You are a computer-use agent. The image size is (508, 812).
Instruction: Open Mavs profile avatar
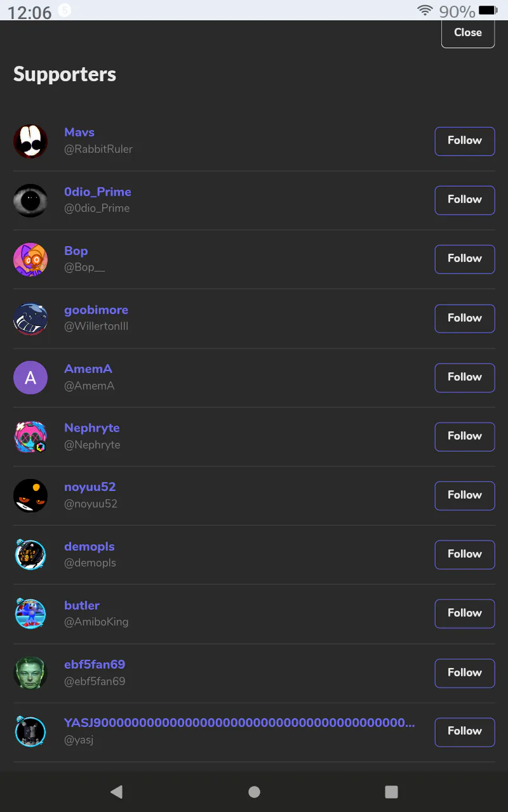[x=30, y=141]
